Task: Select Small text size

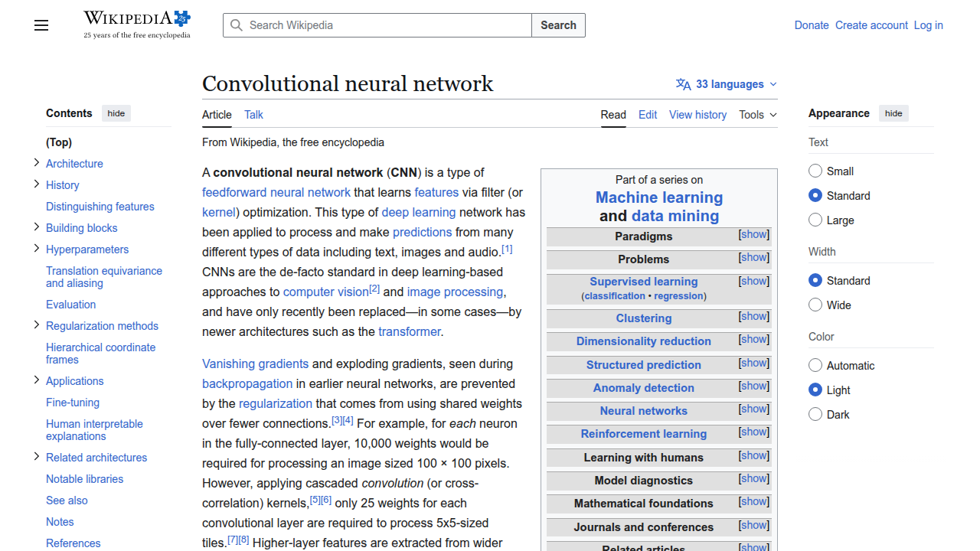Action: [x=815, y=171]
